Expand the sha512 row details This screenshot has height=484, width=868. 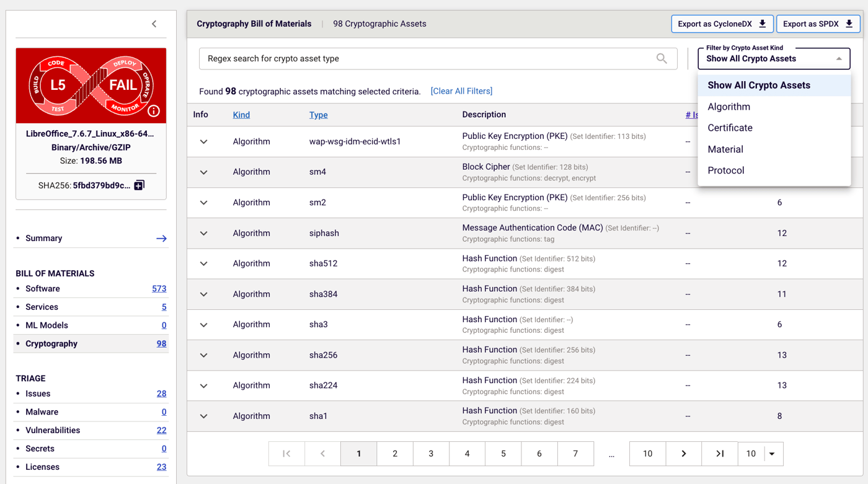click(x=203, y=264)
